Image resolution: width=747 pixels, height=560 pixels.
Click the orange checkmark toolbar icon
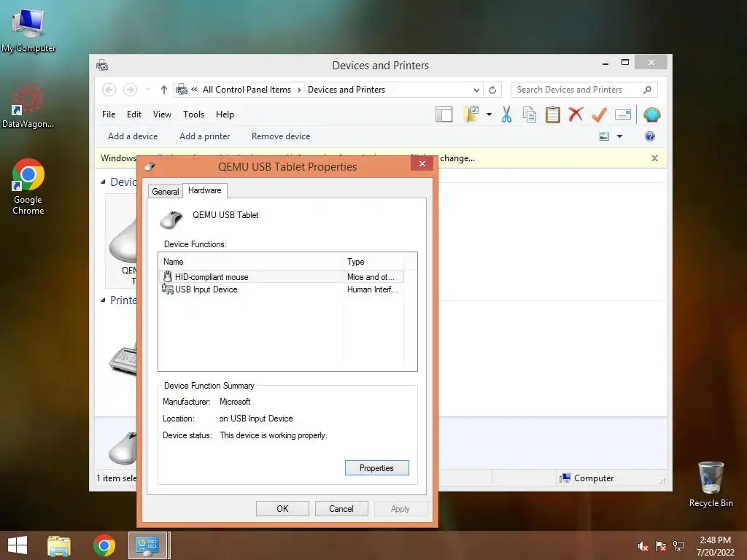tap(599, 114)
